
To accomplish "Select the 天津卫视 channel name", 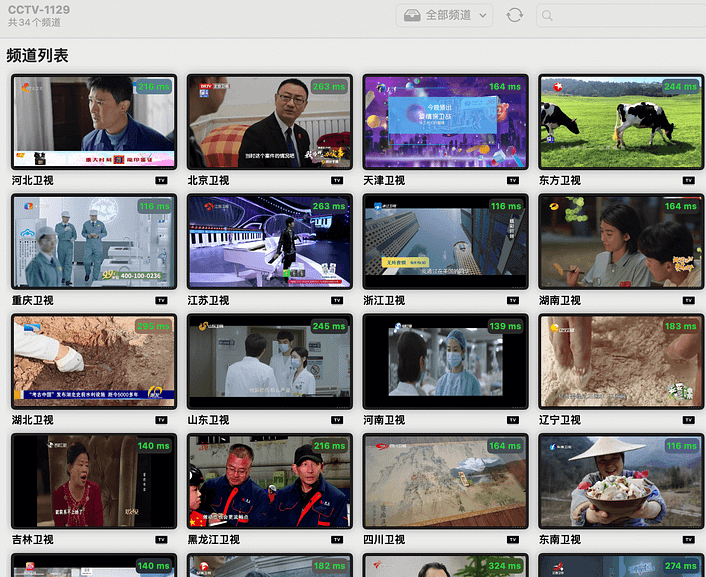I will [384, 181].
